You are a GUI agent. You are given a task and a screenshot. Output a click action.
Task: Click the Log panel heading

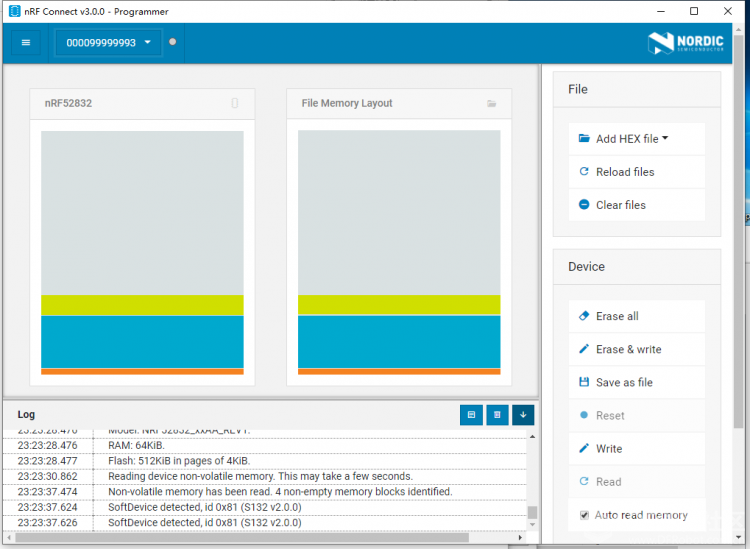26,415
